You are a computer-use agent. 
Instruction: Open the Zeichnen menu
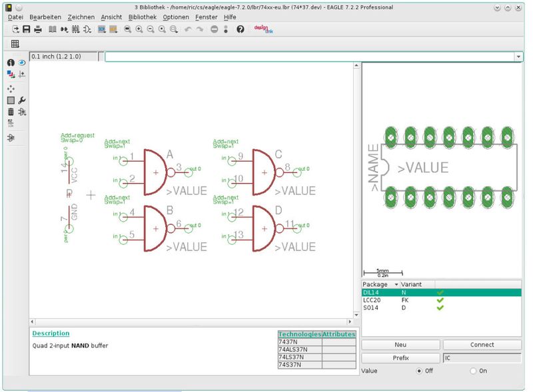point(81,17)
